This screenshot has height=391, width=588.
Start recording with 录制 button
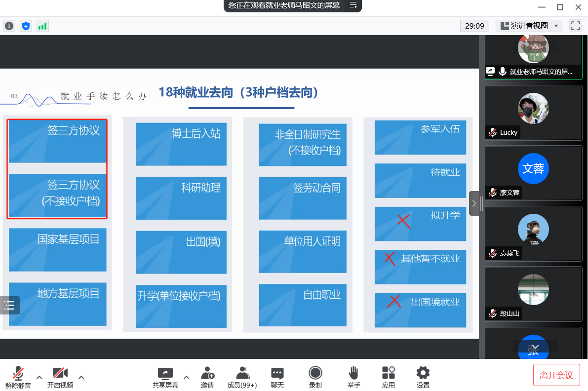pos(315,377)
